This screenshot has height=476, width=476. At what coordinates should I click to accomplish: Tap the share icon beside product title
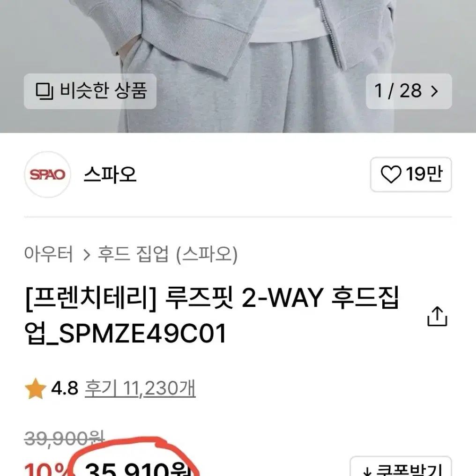(437, 316)
